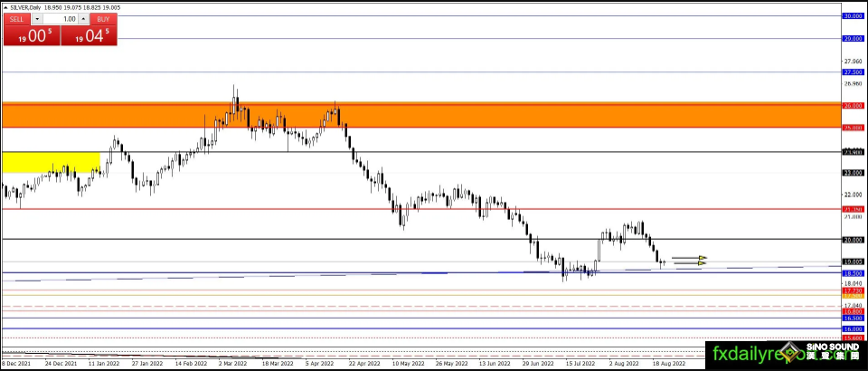Click the buy price 19.04 tile
Viewport: 868px width, 371px height.
[x=90, y=35]
